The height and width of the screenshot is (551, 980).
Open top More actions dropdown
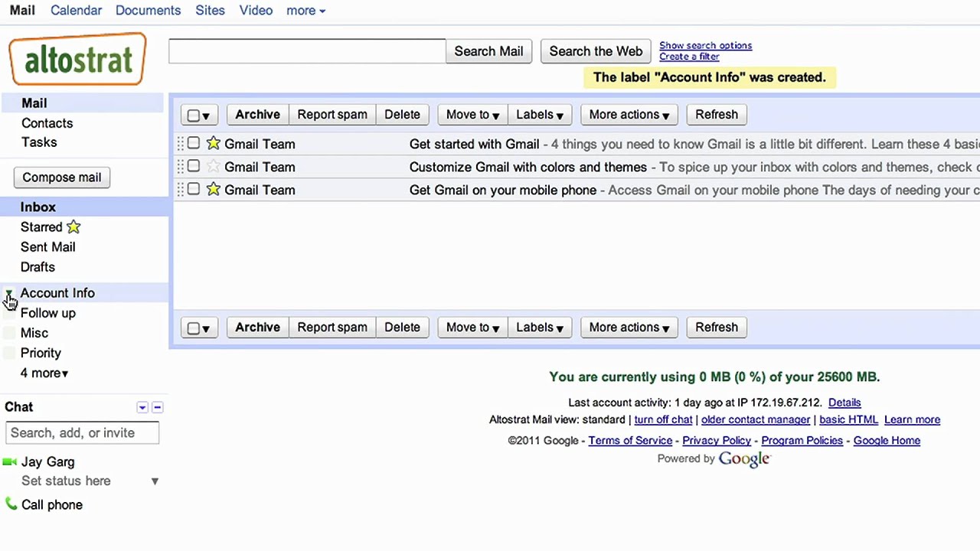pos(629,115)
